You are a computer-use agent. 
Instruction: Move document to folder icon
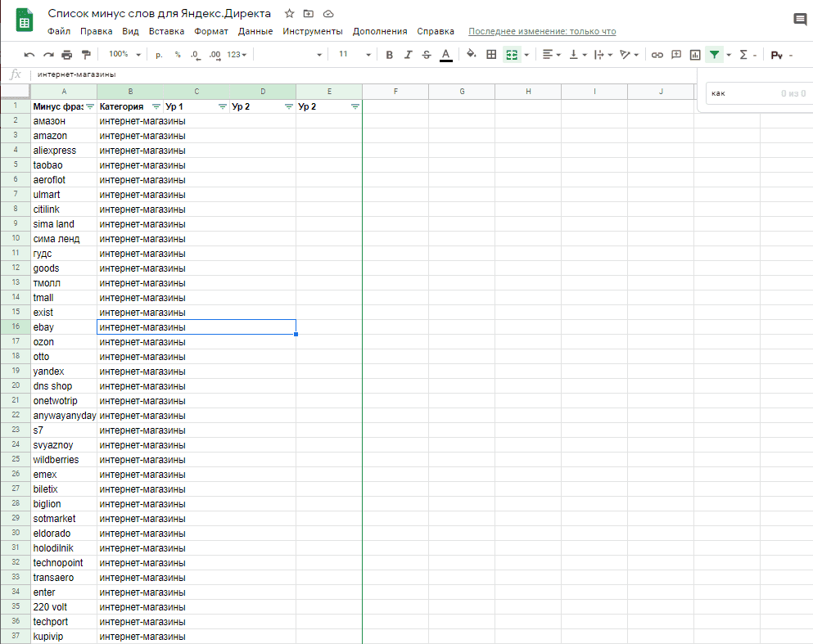309,13
